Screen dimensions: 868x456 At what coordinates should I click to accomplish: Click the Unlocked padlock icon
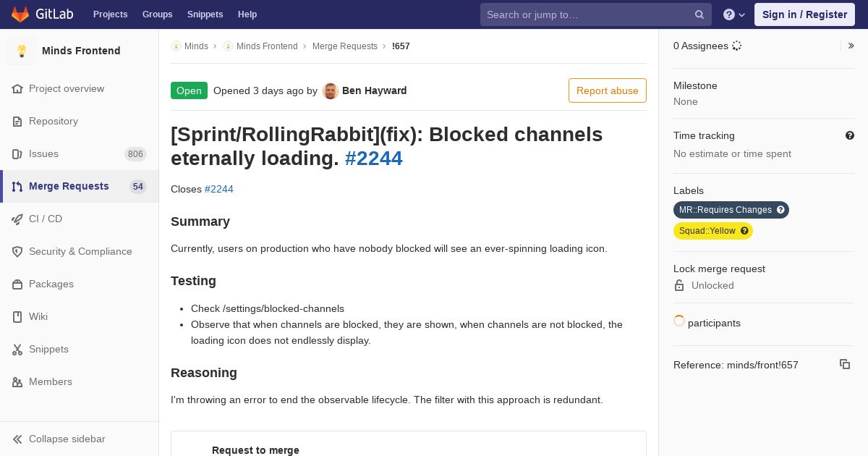[679, 285]
